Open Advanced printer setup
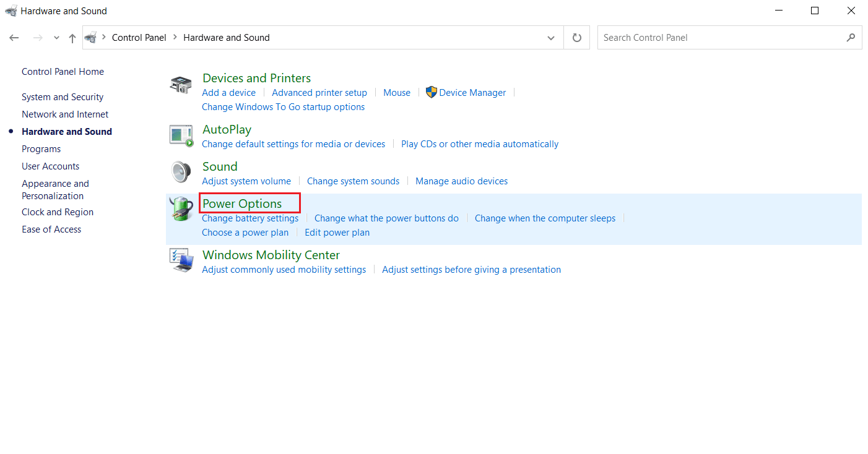 (319, 93)
